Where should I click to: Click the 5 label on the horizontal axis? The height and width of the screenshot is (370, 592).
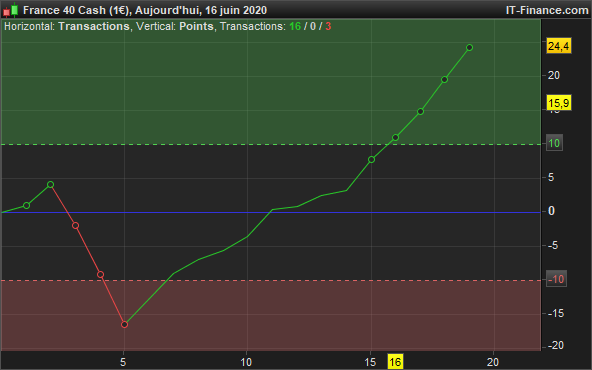pyautogui.click(x=123, y=362)
